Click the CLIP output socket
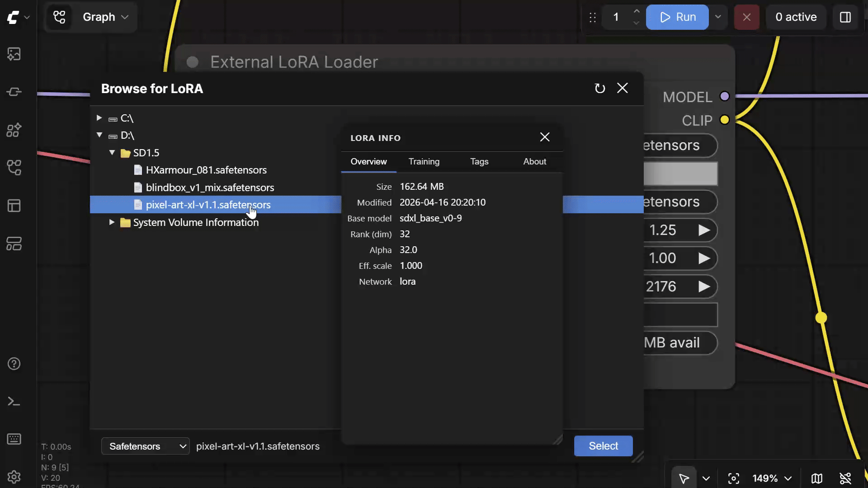868x488 pixels. (x=725, y=120)
